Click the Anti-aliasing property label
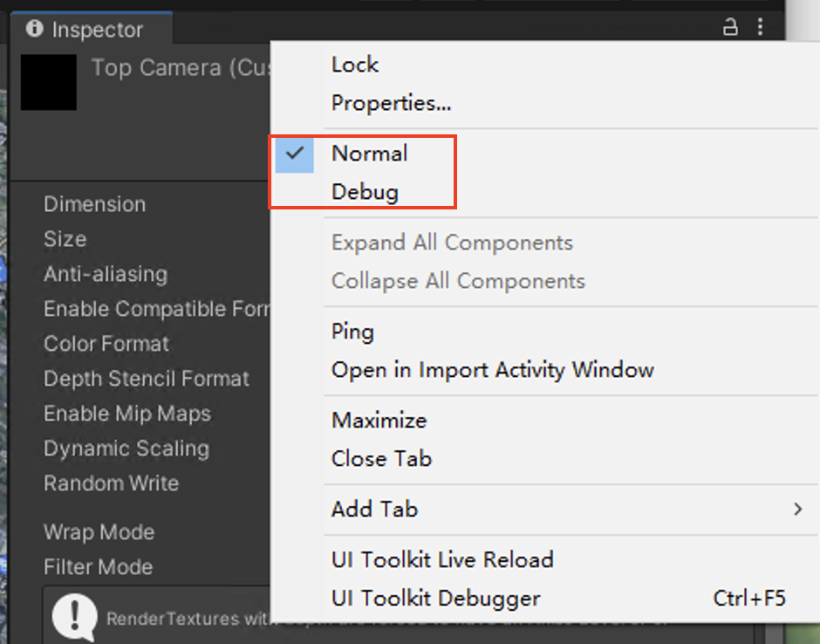Image resolution: width=820 pixels, height=644 pixels. (x=106, y=274)
